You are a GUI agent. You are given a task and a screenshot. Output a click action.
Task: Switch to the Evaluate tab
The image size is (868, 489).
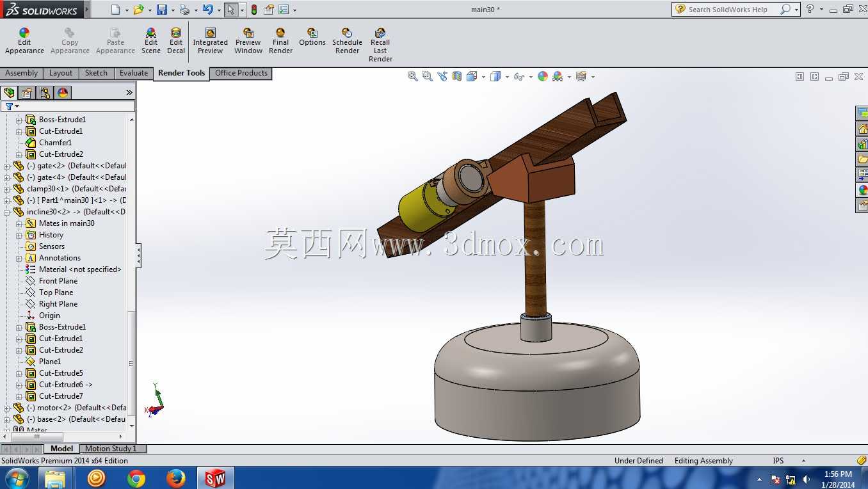134,74
